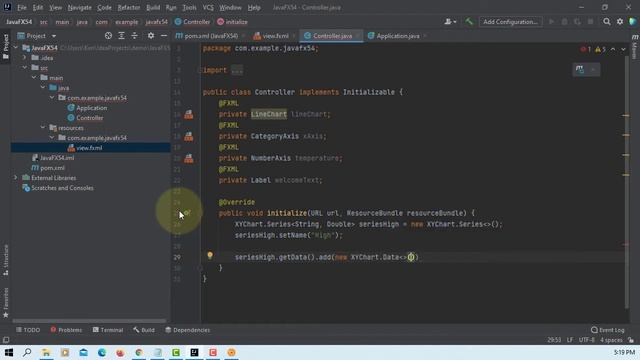Expand folded import statements

237,70
